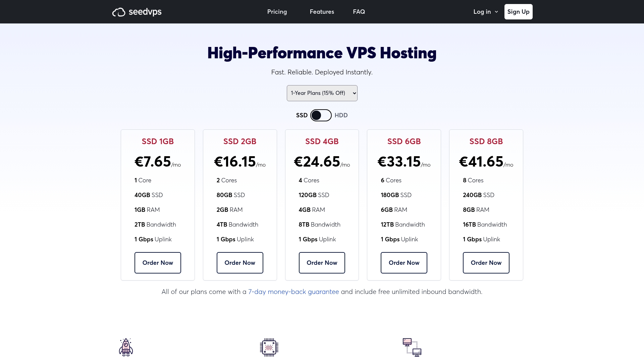Screen dimensions: 644x362
Task: Click Order Now under SSD 2GB
Action: (240, 263)
